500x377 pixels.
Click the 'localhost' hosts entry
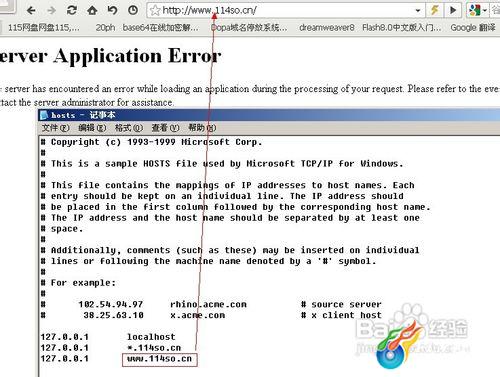(151, 337)
